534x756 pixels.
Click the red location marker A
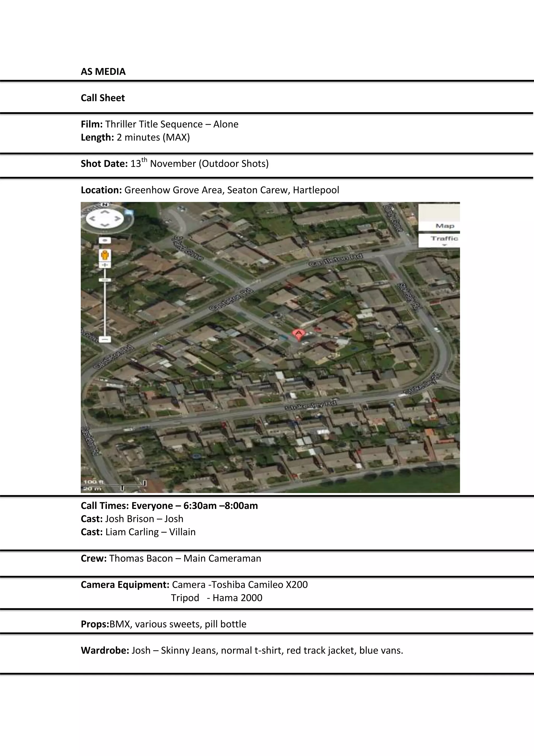click(x=298, y=334)
